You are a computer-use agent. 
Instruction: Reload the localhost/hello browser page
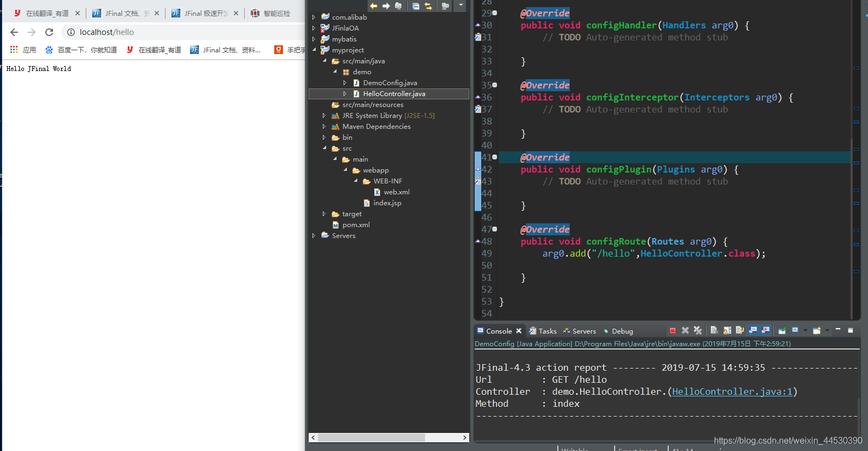click(49, 32)
